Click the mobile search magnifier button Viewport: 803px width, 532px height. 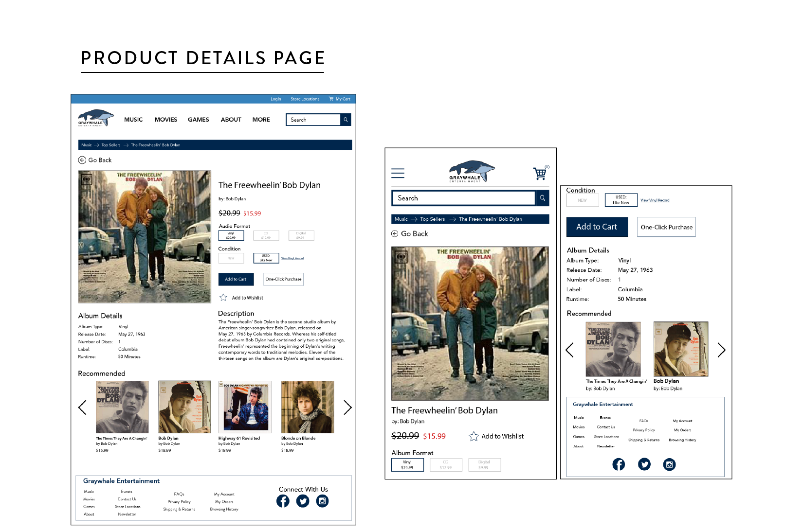tap(542, 198)
